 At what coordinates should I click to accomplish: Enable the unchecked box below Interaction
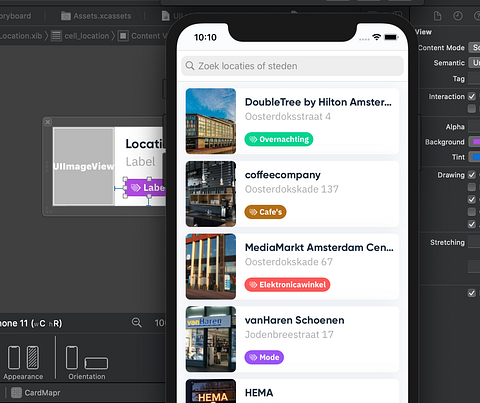(472, 109)
